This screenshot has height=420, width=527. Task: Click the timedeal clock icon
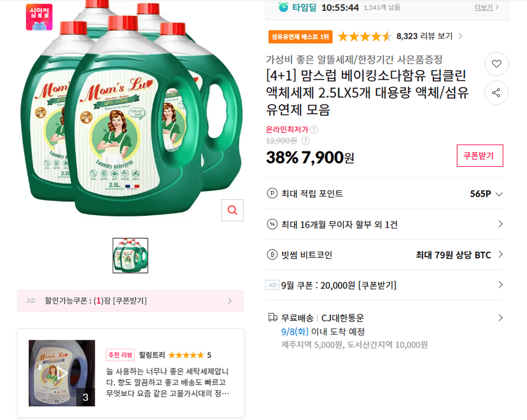(283, 7)
